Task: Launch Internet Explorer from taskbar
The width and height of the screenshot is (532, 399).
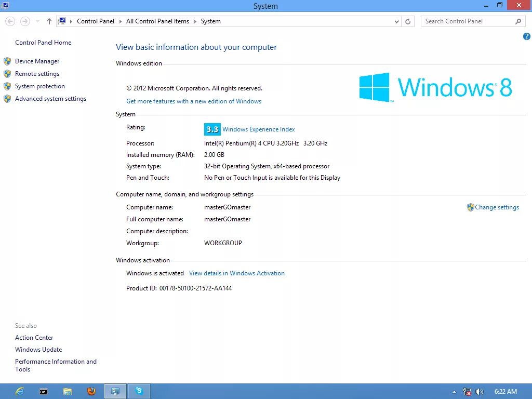Action: (20, 391)
